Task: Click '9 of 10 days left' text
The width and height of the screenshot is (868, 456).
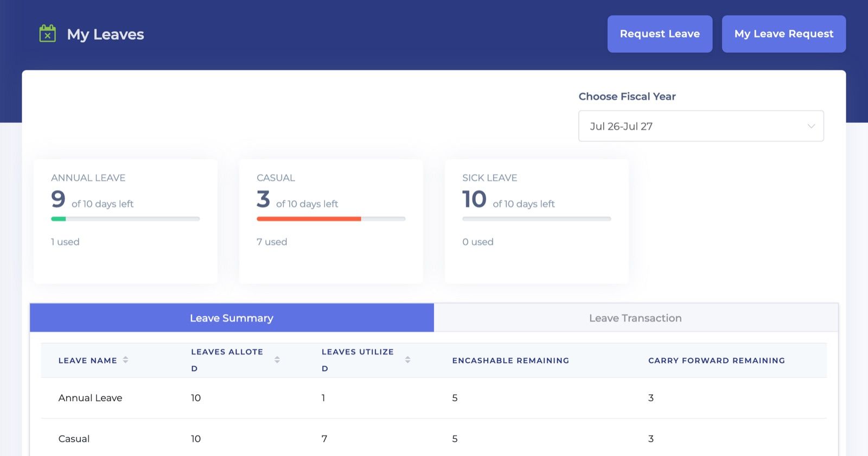Action: click(x=92, y=199)
